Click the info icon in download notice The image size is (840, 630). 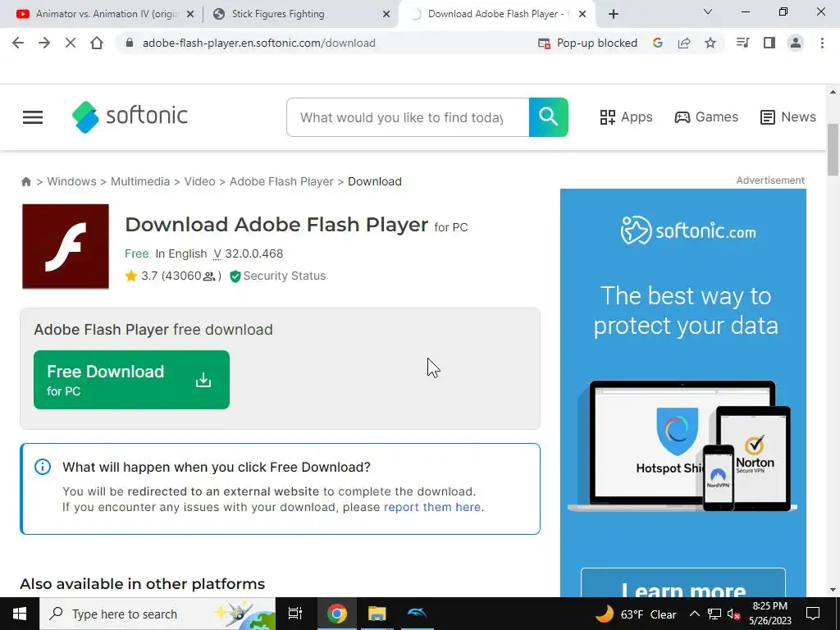[43, 467]
